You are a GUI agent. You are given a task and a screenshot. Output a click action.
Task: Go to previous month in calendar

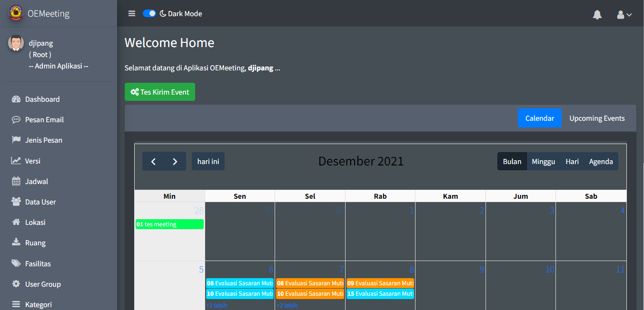(x=153, y=162)
